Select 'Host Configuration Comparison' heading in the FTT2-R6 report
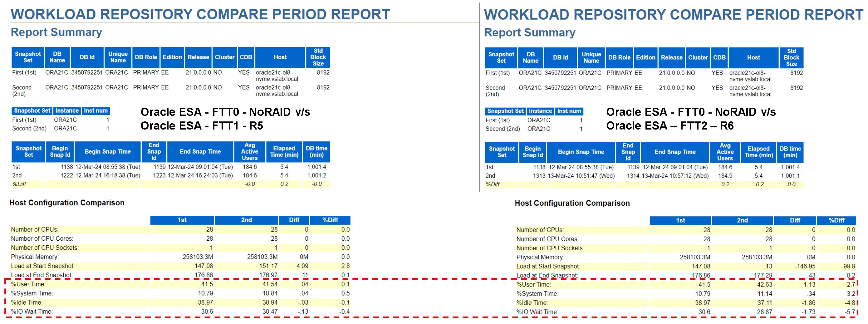Image resolution: width=868 pixels, height=324 pixels. [572, 203]
